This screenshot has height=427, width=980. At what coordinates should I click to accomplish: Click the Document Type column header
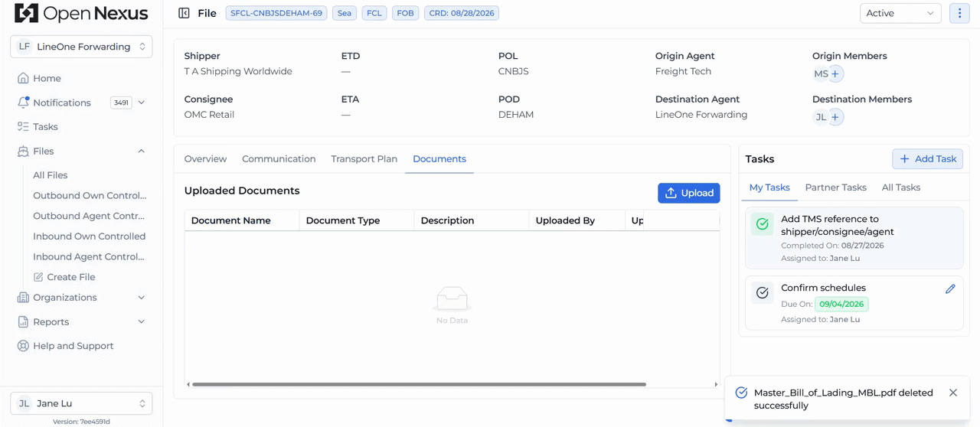tap(357, 220)
